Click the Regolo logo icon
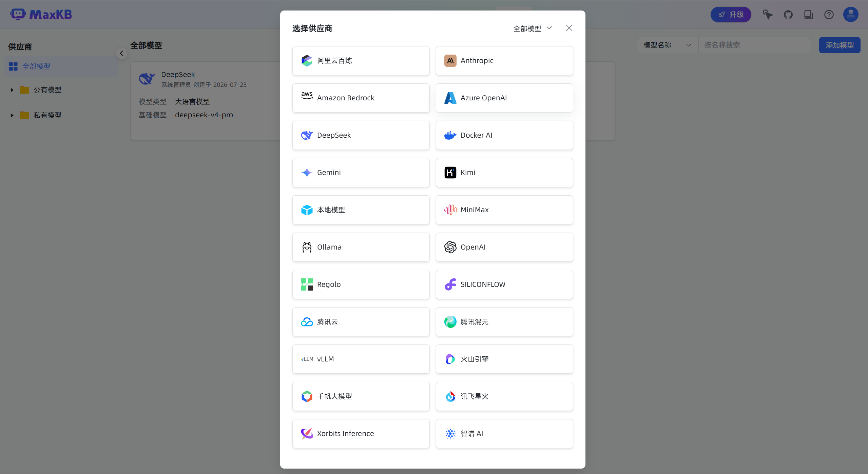Screen dimensions: 868x474 307,284
